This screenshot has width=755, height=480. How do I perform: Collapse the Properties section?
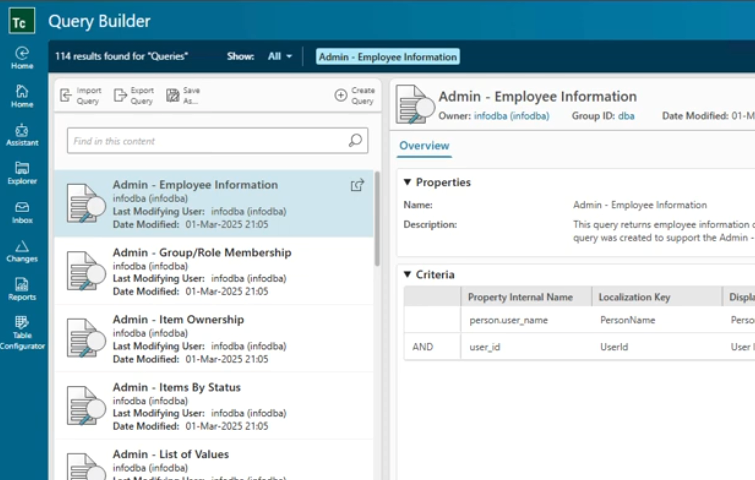coord(407,182)
